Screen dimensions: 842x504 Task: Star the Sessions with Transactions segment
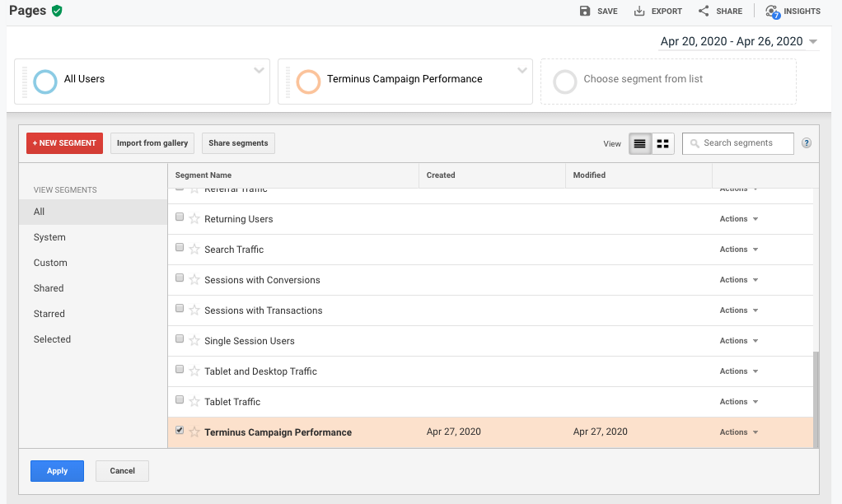pos(194,310)
